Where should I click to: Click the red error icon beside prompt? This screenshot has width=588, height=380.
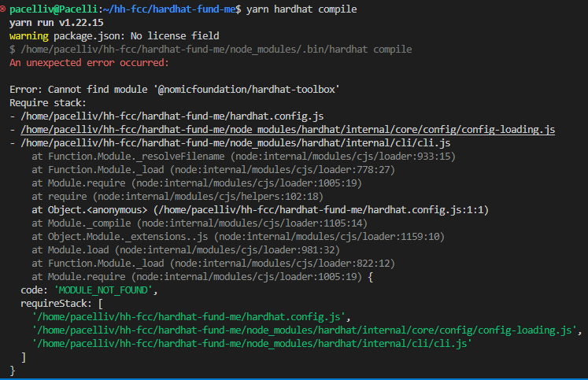pos(2,9)
